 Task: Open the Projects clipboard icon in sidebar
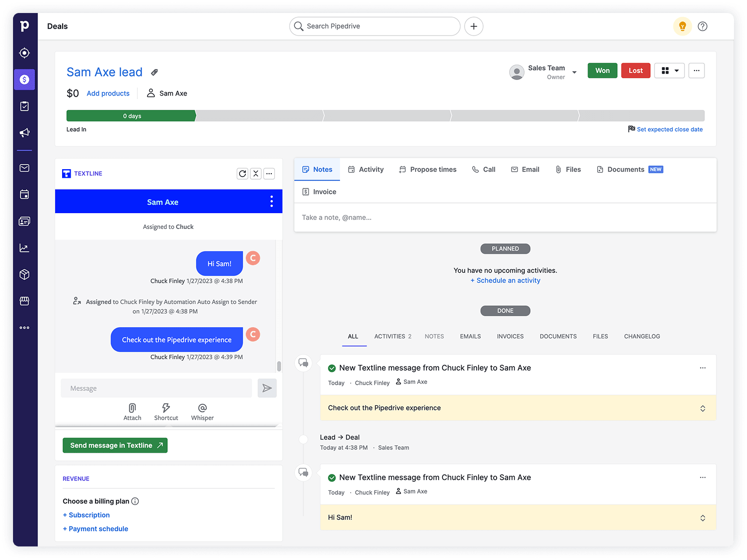pos(25,106)
